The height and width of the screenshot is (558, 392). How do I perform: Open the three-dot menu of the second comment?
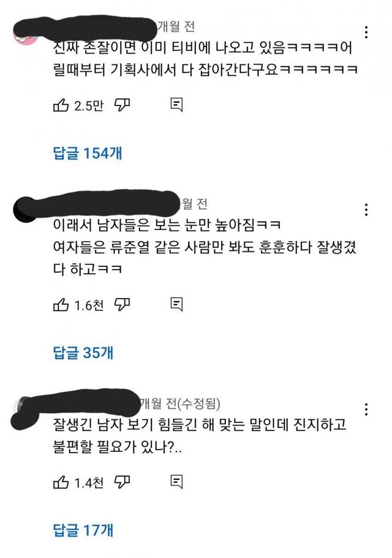(366, 210)
